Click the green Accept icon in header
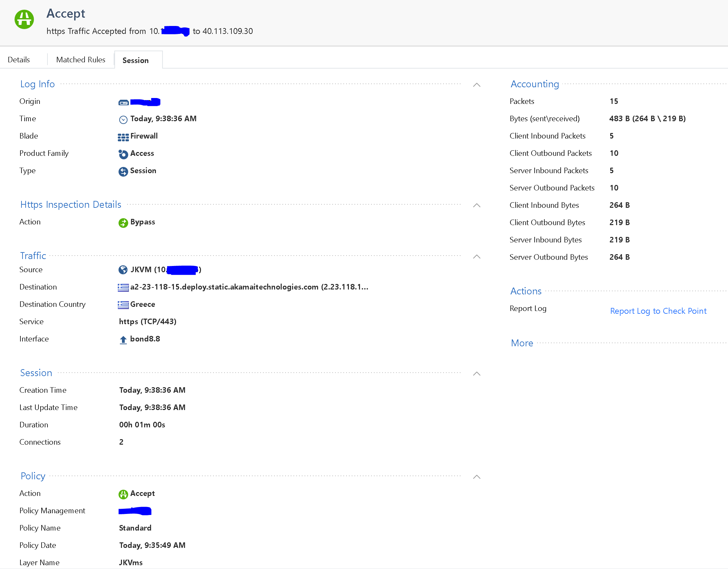728x569 pixels. [x=24, y=19]
